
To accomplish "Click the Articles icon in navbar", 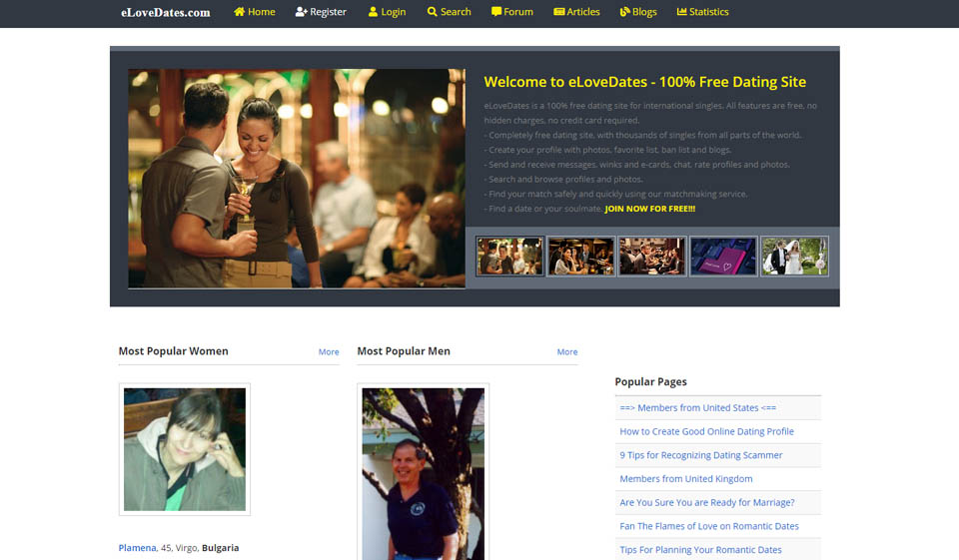I will point(559,12).
